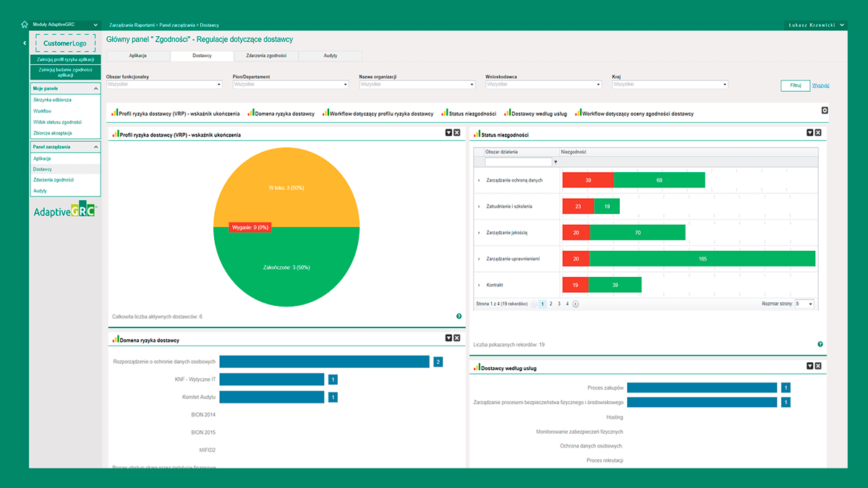Close the Domena ryzyka dostawcy panel

pyautogui.click(x=456, y=338)
